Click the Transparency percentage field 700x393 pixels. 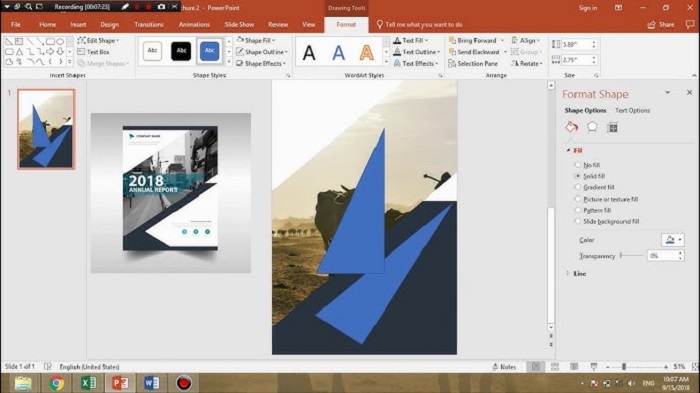[662, 255]
